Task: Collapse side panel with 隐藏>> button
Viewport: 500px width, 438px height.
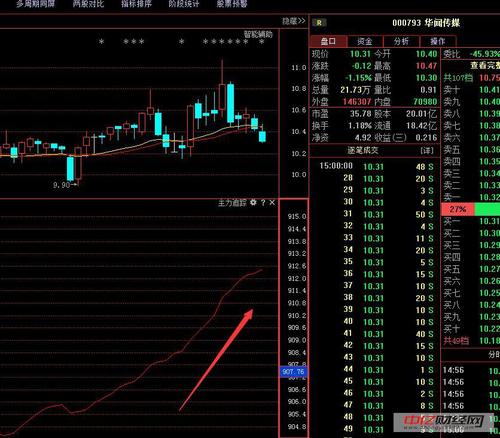Action: point(294,21)
